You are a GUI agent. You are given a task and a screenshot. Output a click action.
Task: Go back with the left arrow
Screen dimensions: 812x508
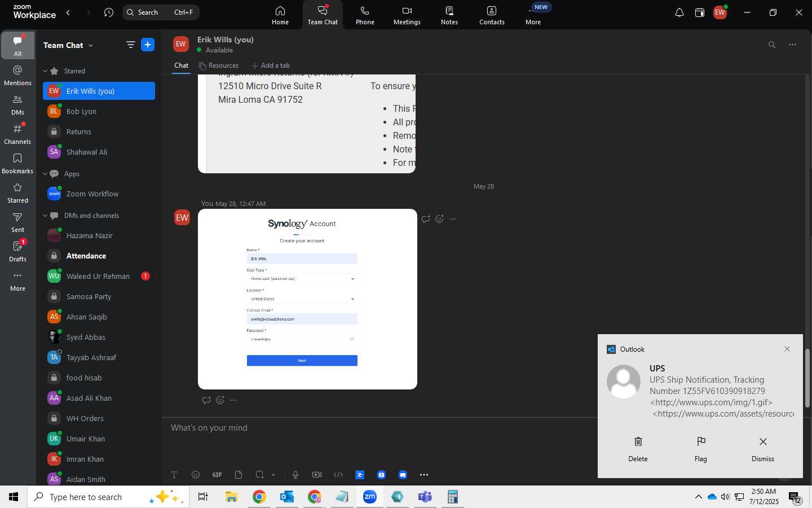pos(68,12)
